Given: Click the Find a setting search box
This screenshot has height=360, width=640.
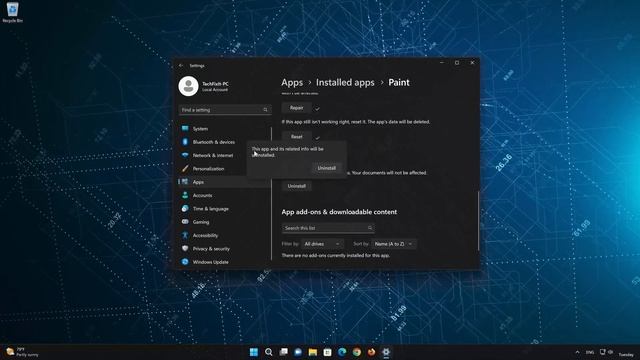Looking at the screenshot, I should pyautogui.click(x=225, y=110).
